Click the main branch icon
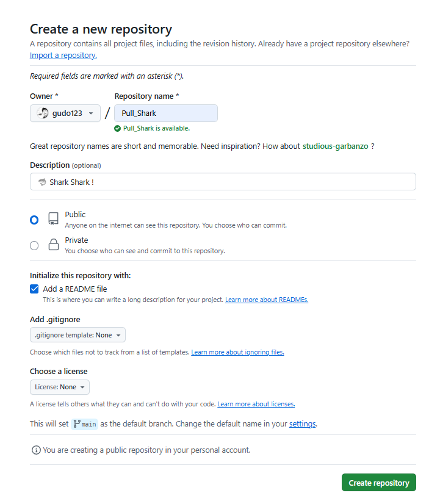This screenshot has width=429, height=504. coord(78,423)
